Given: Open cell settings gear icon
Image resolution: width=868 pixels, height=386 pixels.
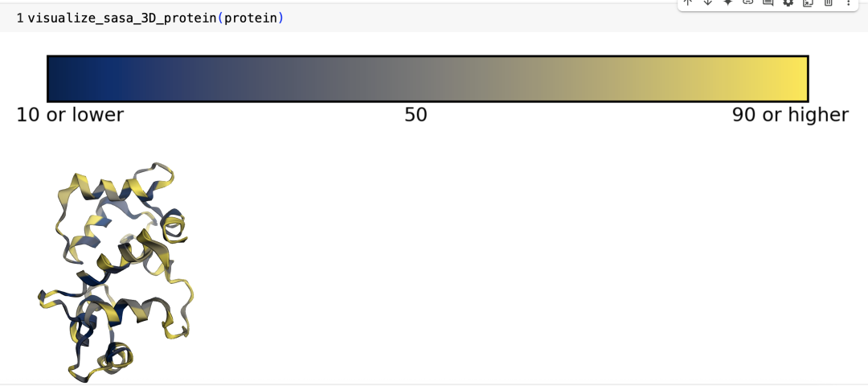Looking at the screenshot, I should tap(788, 2).
